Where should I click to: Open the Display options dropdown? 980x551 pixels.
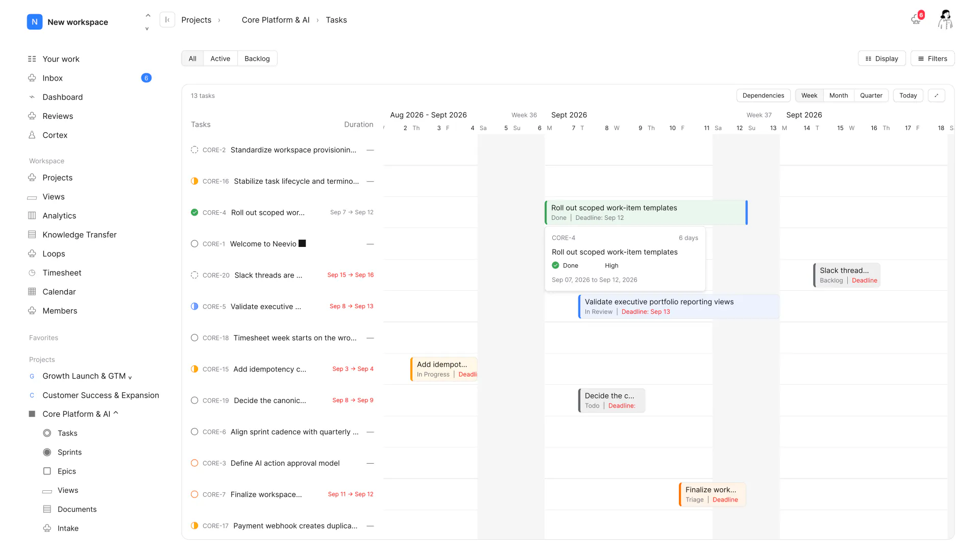(881, 59)
